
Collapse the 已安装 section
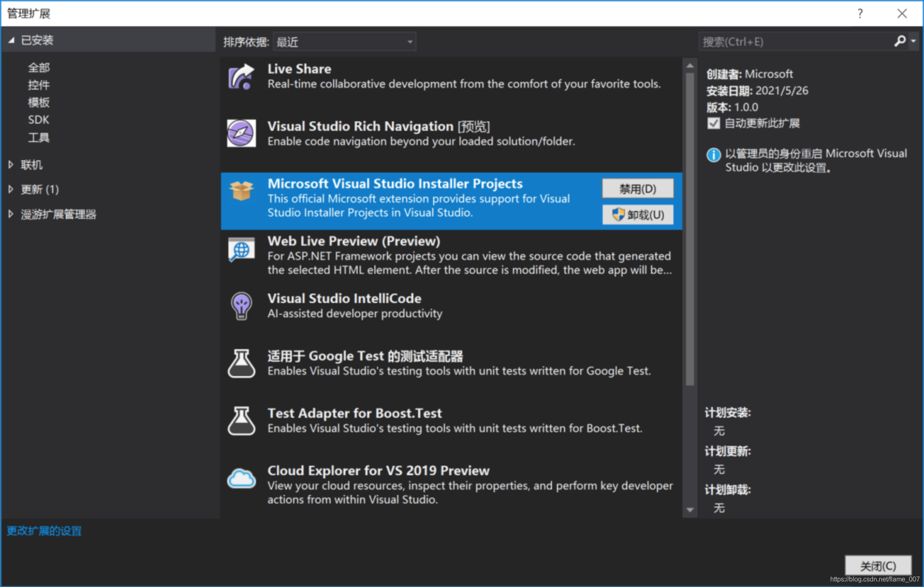tap(11, 40)
